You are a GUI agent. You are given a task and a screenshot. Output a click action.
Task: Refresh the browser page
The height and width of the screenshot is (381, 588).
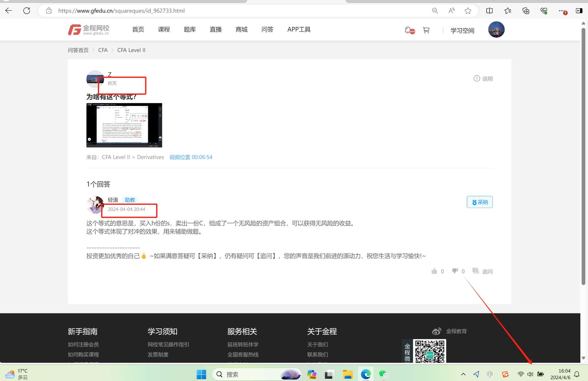pos(27,11)
